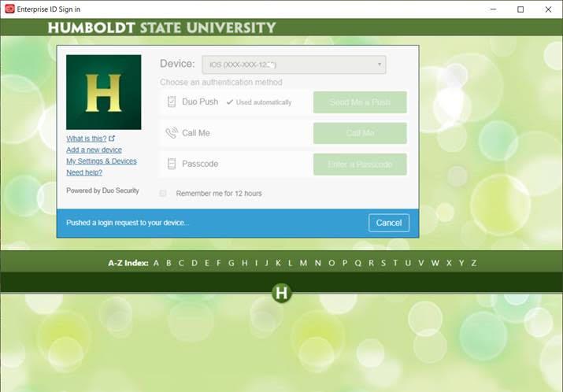Minimize the Enterprise ID Sign in window
The image size is (563, 392).
tap(494, 9)
